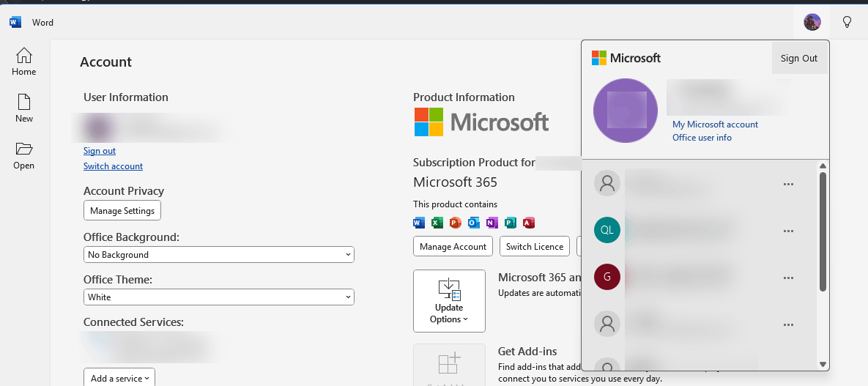This screenshot has width=868, height=386.
Task: Click the Account Privacy heading
Action: pyautogui.click(x=124, y=191)
